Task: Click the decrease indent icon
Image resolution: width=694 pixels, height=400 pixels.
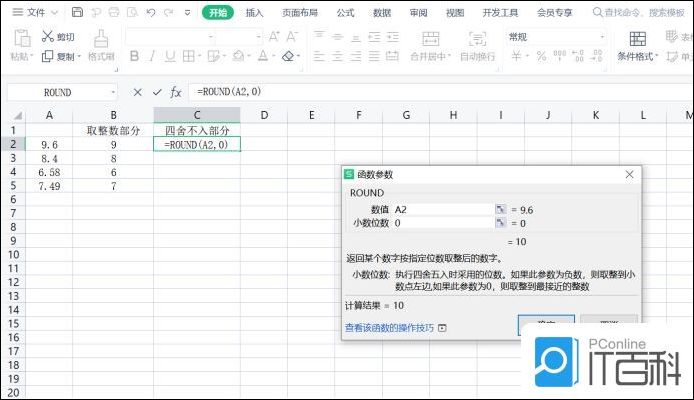Action: coord(374,36)
